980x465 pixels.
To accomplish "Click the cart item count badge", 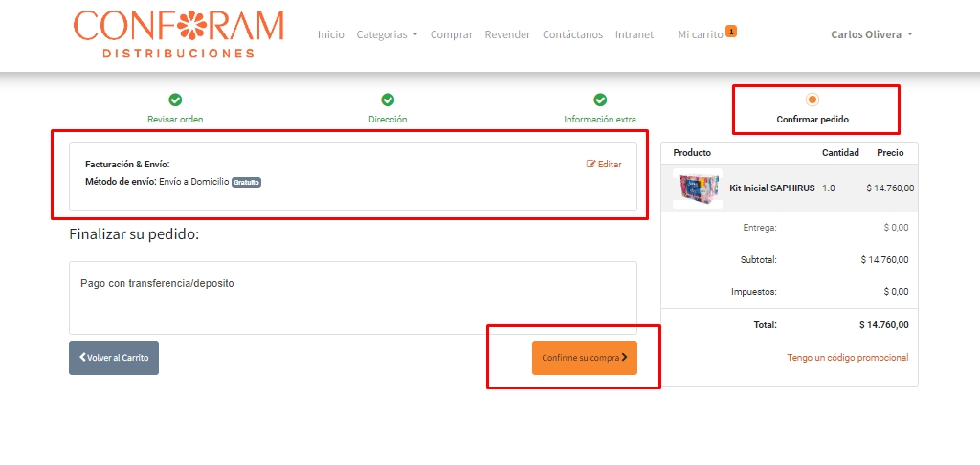I will click(x=731, y=32).
